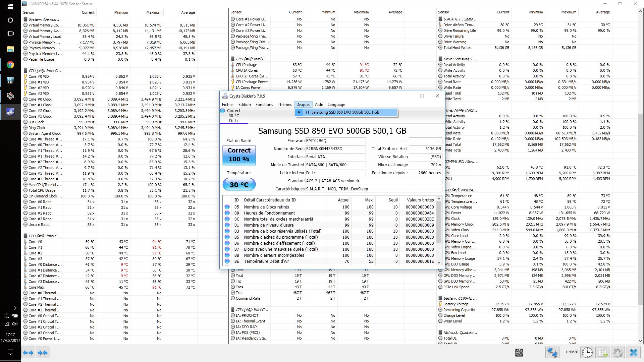
Task: Click the thermometer icon beside CPU Package
Action: click(x=232, y=65)
